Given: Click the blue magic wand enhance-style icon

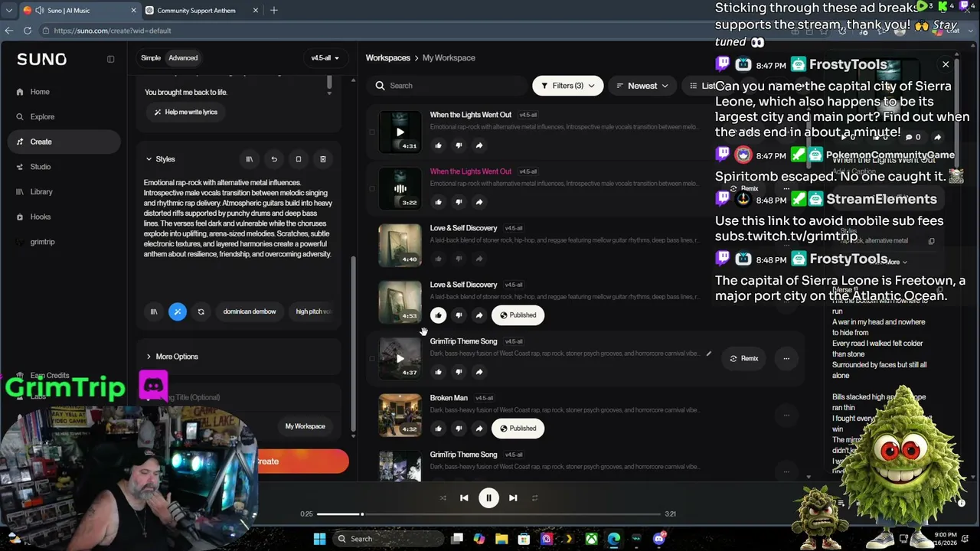Looking at the screenshot, I should (x=177, y=311).
